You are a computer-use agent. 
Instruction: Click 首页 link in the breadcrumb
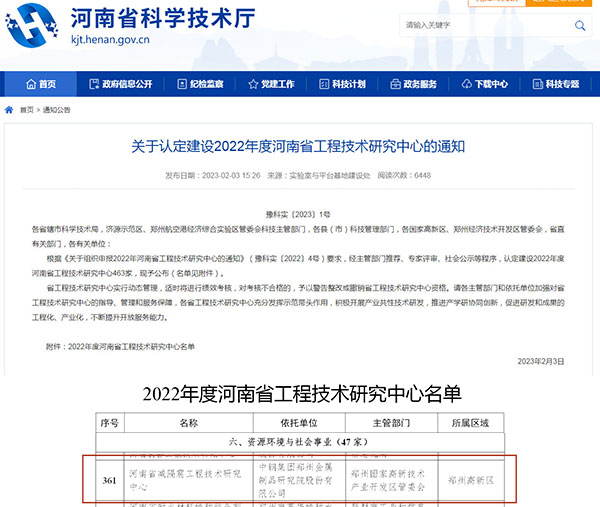[x=25, y=109]
